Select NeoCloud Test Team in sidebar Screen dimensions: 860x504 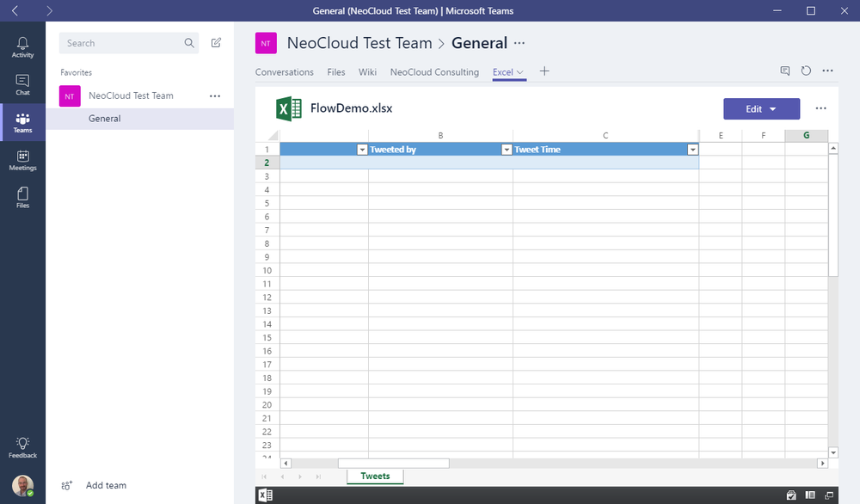pyautogui.click(x=131, y=95)
